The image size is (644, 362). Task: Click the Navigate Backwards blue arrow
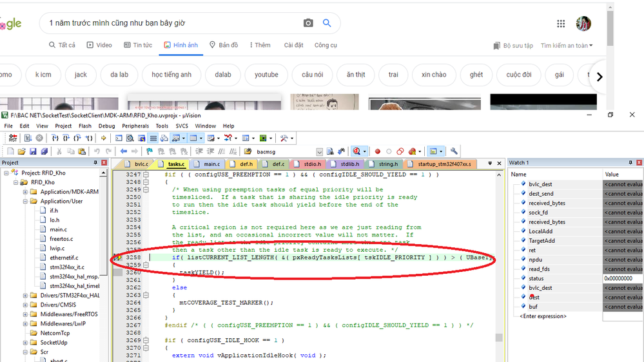(x=123, y=151)
